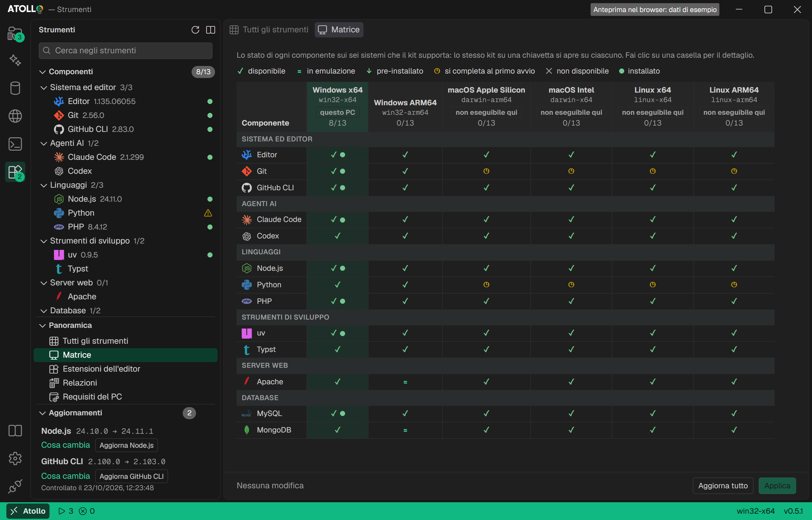Click the Python cell under Linux ARM64
The height and width of the screenshot is (520, 812).
pyautogui.click(x=734, y=285)
